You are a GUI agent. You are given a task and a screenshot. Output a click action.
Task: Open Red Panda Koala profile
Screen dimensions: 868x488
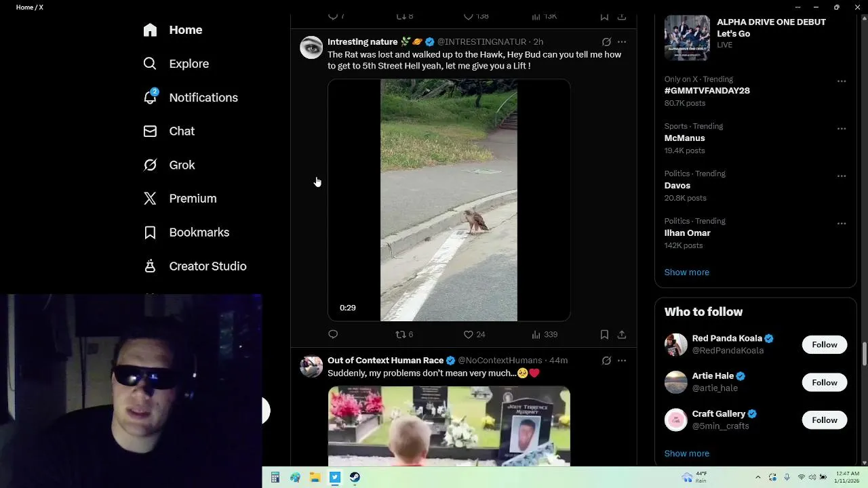coord(727,338)
